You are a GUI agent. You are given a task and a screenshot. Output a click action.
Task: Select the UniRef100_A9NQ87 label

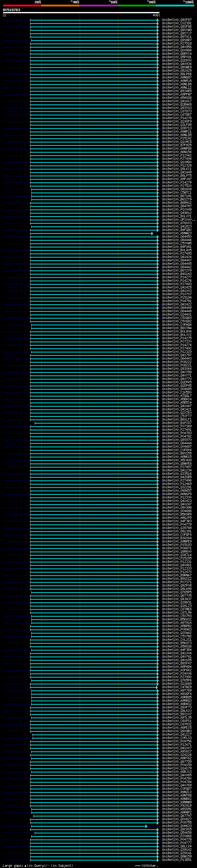[x=176, y=78]
